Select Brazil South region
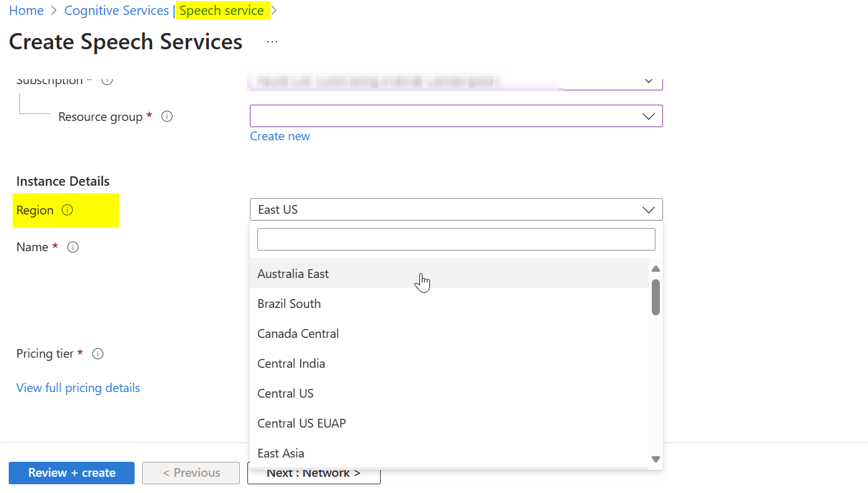Image resolution: width=868 pixels, height=493 pixels. pyautogui.click(x=449, y=304)
